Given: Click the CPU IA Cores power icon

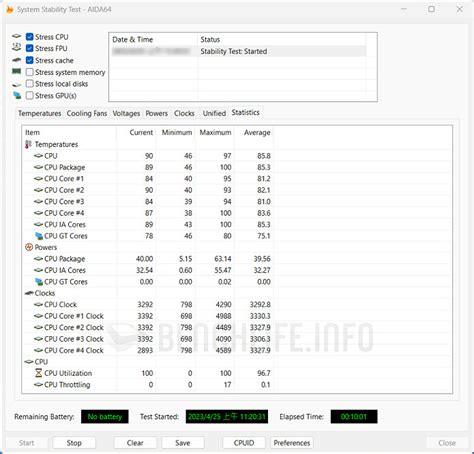Looking at the screenshot, I should coord(39,270).
